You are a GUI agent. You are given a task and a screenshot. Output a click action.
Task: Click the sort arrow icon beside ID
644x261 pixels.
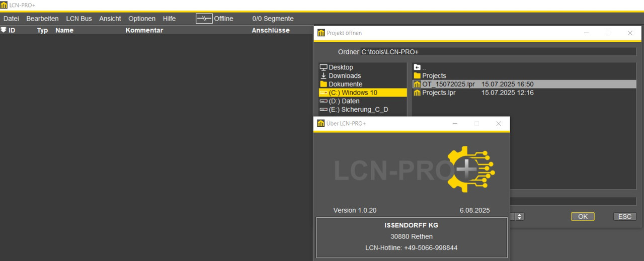click(x=4, y=30)
